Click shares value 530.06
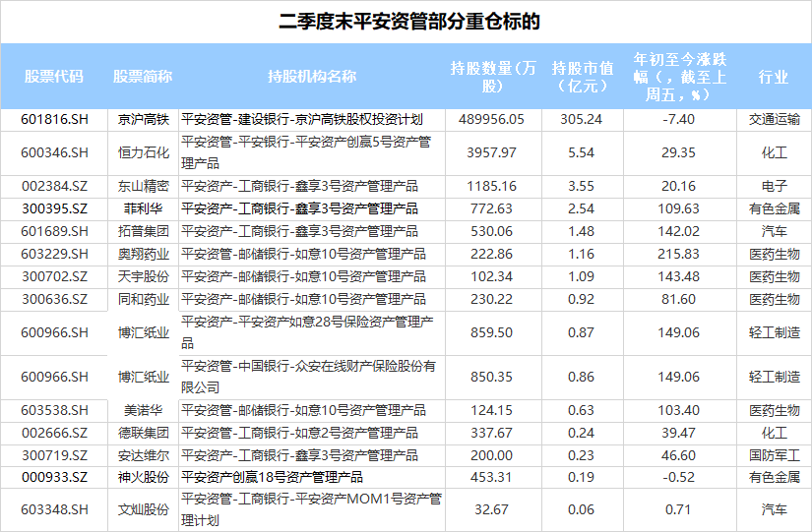The width and height of the screenshot is (812, 532). [x=491, y=231]
